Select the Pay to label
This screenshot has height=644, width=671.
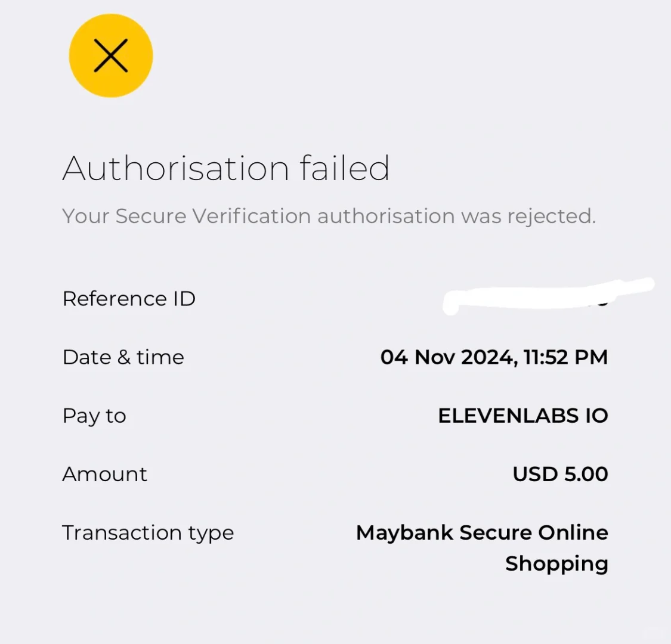click(94, 416)
